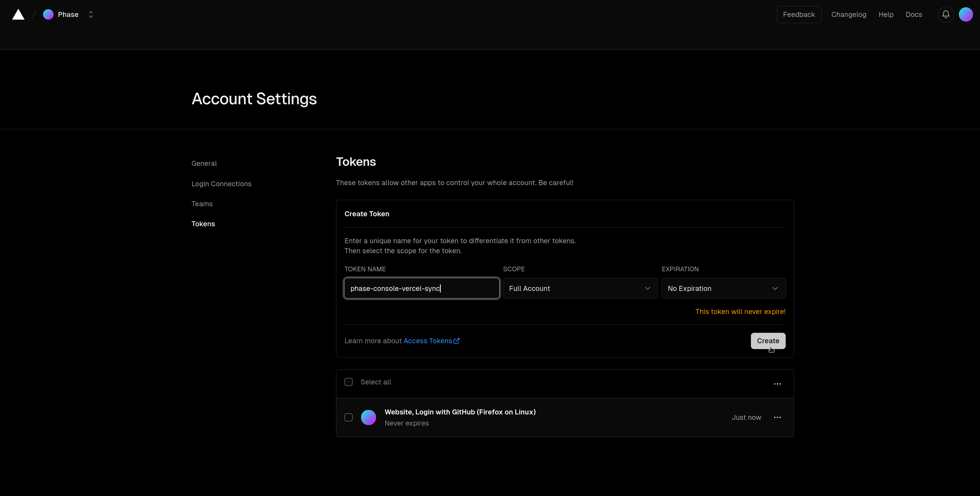
Task: Open Changelog from the top navigation
Action: [849, 15]
